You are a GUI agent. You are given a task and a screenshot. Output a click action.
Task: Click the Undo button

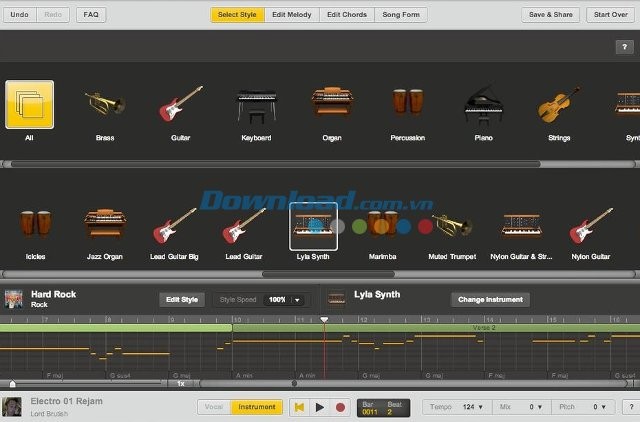(x=19, y=15)
